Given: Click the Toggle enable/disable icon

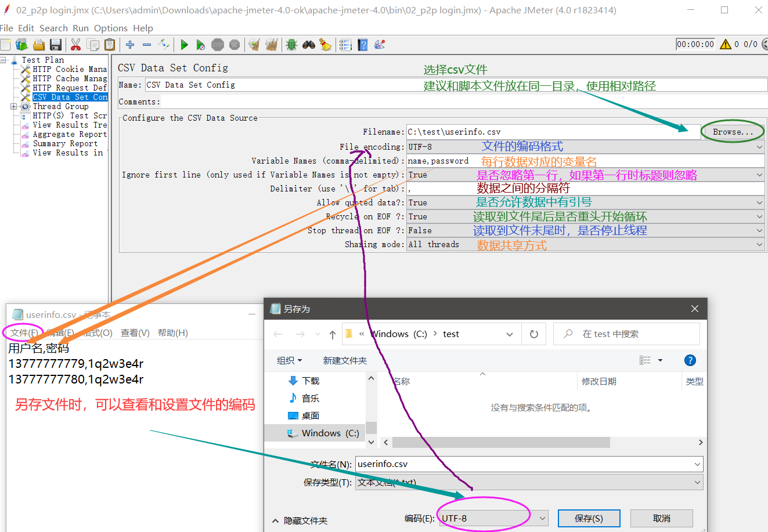Looking at the screenshot, I should [164, 45].
